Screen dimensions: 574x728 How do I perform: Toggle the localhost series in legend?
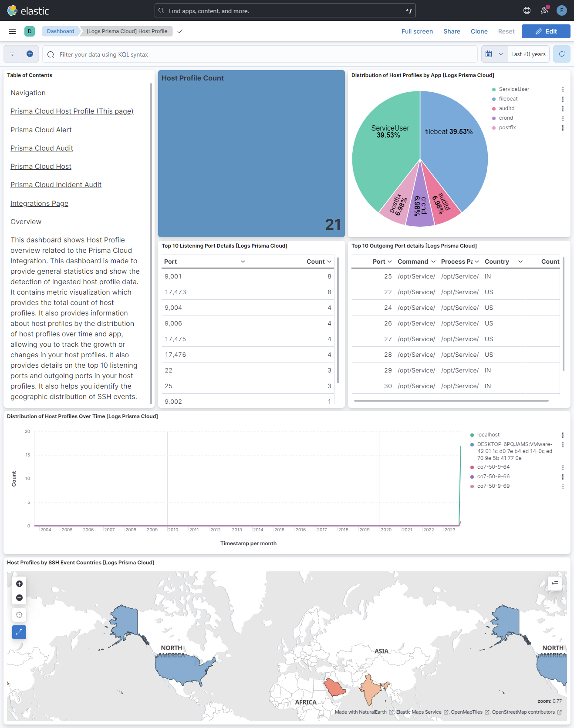pyautogui.click(x=488, y=435)
